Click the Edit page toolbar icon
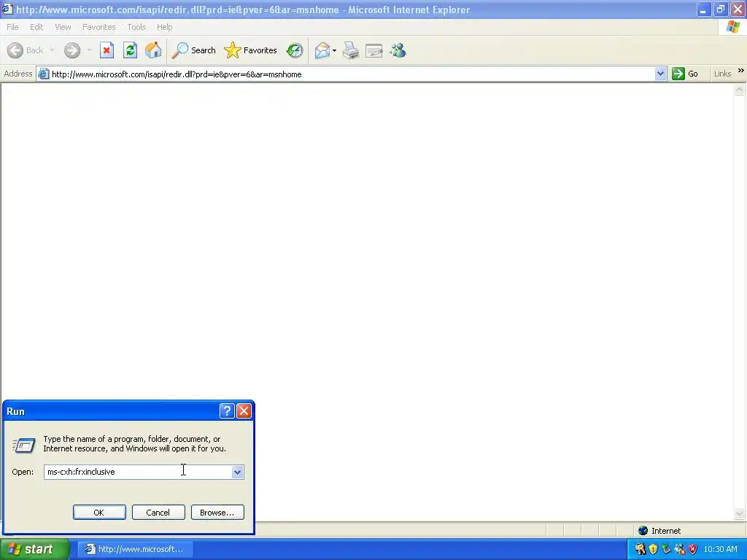 click(x=374, y=50)
